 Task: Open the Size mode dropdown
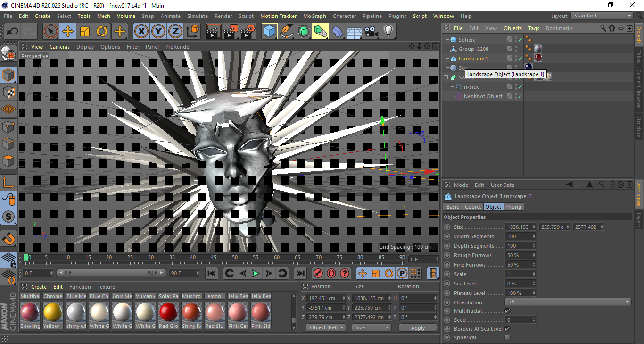(x=372, y=327)
